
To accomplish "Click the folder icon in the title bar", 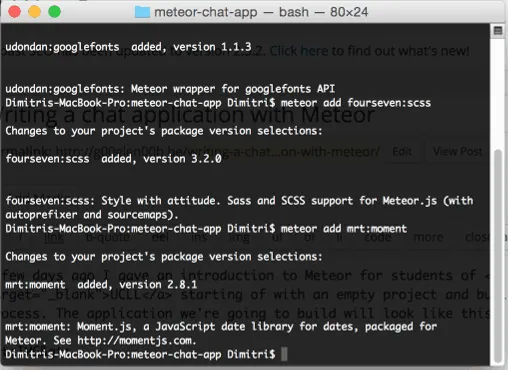I will (x=142, y=12).
